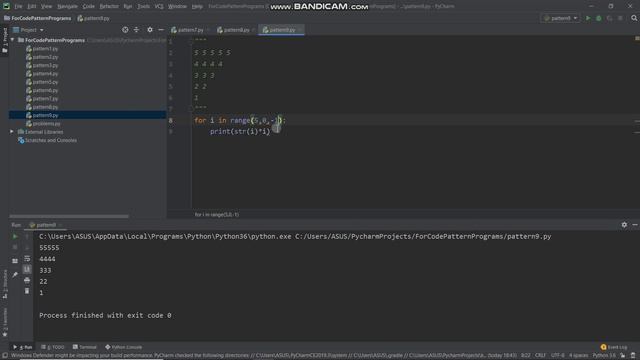Switch to the pattern7.py editor tab
The width and height of the screenshot is (640, 360).
click(x=190, y=30)
